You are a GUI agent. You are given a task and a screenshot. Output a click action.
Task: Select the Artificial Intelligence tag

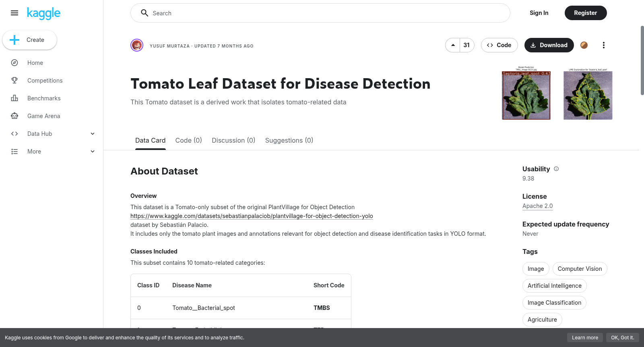pos(554,286)
